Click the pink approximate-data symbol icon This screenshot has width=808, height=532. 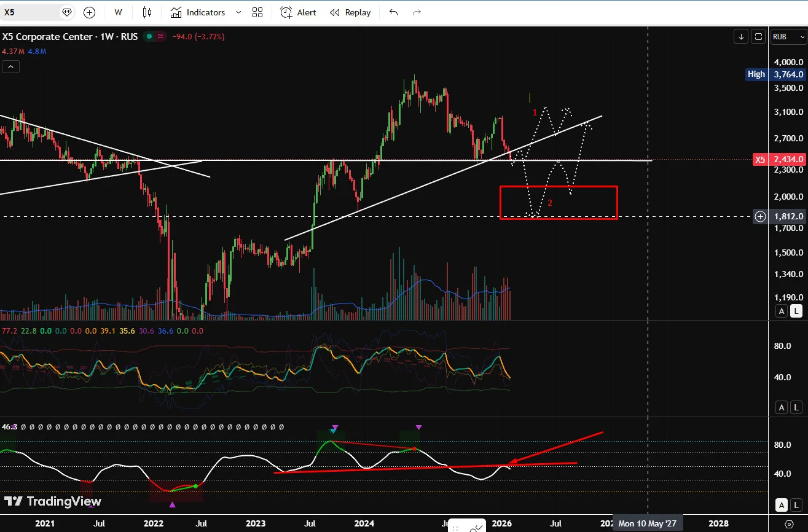[x=161, y=37]
